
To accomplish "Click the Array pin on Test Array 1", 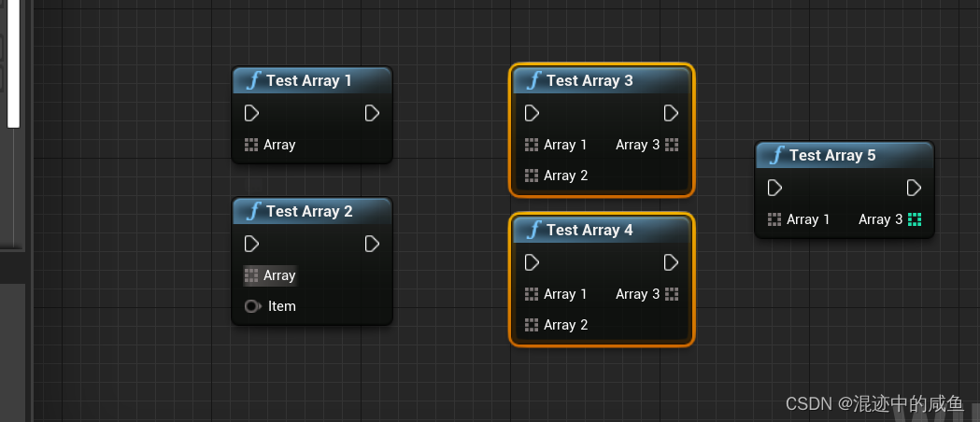I will coord(251,145).
